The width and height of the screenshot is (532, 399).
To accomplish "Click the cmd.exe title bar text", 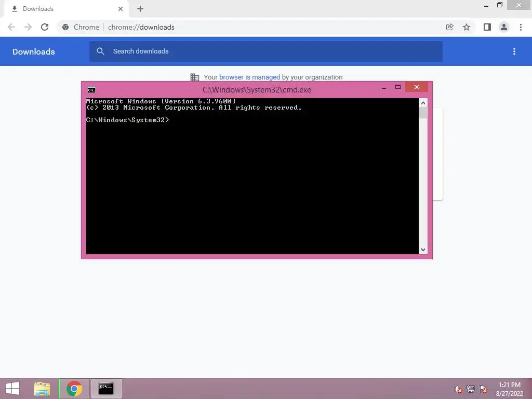I will tap(257, 89).
